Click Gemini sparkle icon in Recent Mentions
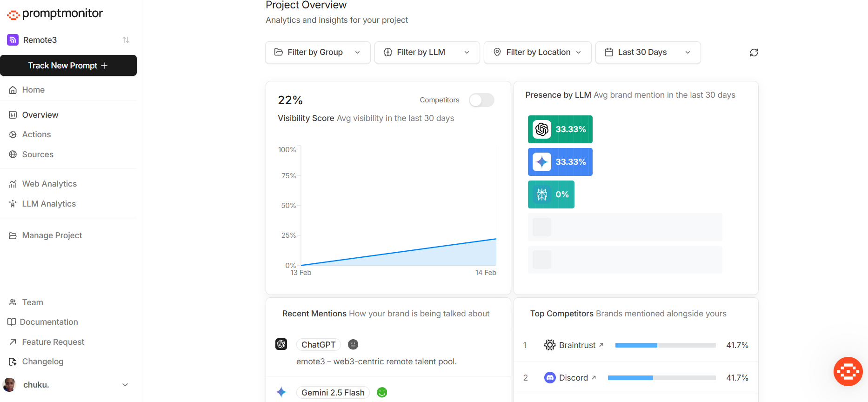868x402 pixels. click(x=281, y=392)
